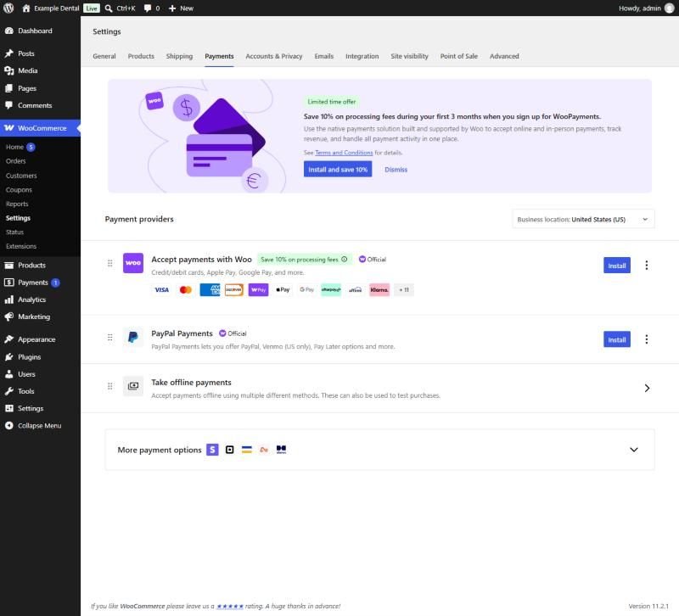Open the Business location dropdown
Viewport: 679px width, 616px height.
(x=583, y=220)
